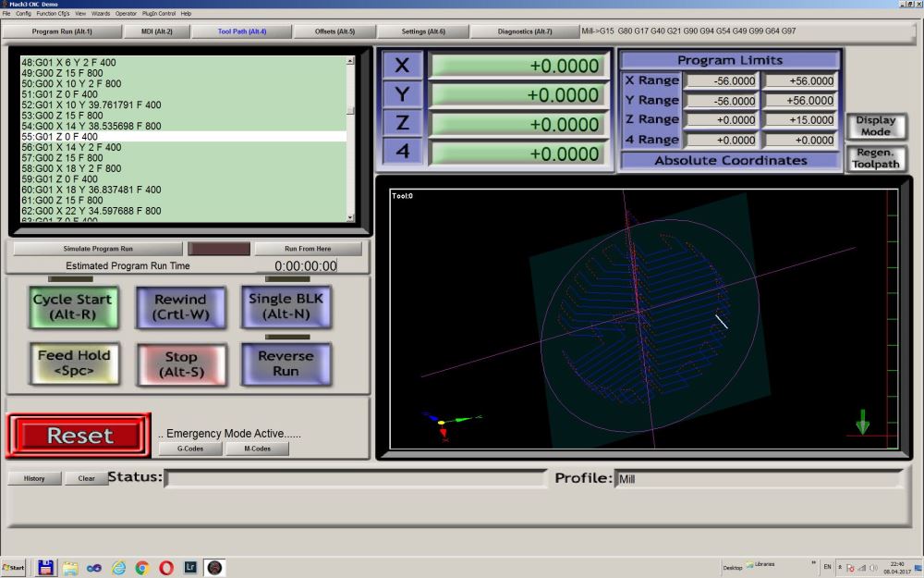924x578 pixels.
Task: Open the View menu
Action: click(80, 13)
